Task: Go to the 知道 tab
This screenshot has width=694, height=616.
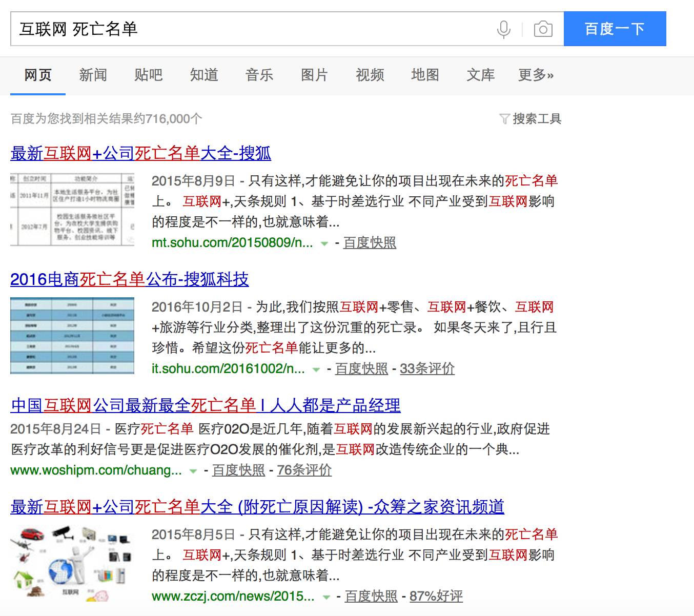Action: pyautogui.click(x=203, y=75)
